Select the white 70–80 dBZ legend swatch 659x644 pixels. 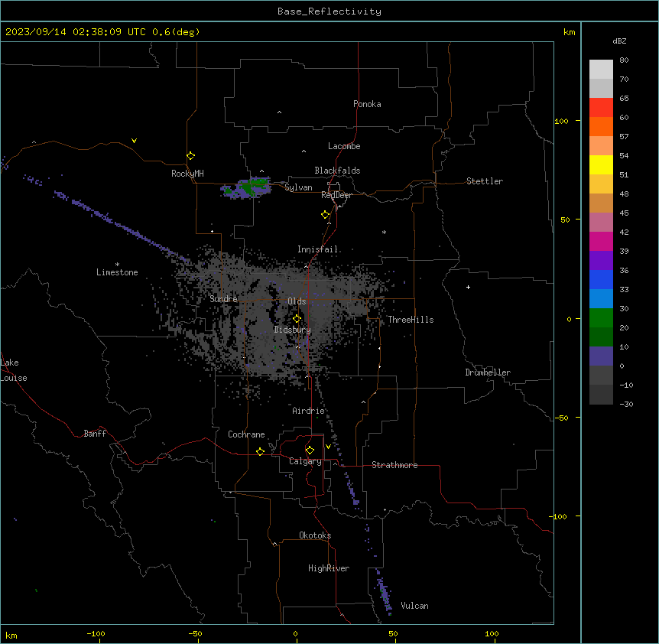(x=601, y=69)
